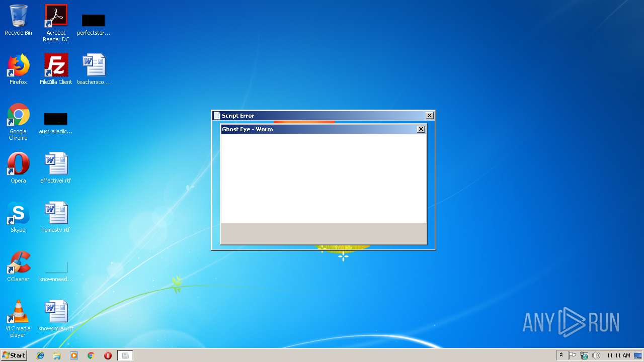Launch Chrome from the taskbar

(91, 355)
